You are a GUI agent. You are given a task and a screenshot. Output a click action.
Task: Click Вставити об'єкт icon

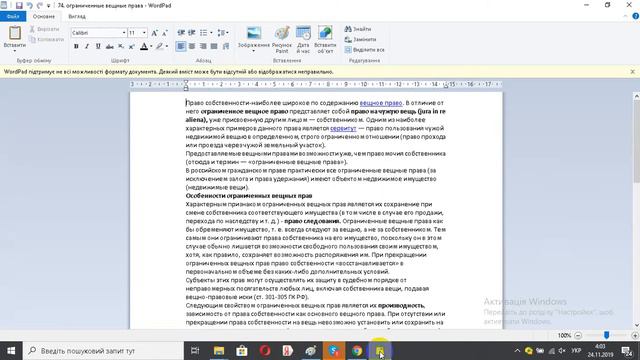[325, 40]
